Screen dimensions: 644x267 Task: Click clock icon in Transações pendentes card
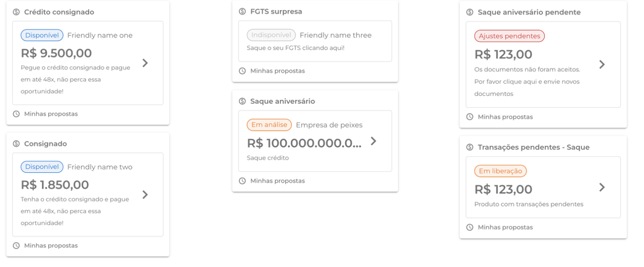pyautogui.click(x=470, y=227)
